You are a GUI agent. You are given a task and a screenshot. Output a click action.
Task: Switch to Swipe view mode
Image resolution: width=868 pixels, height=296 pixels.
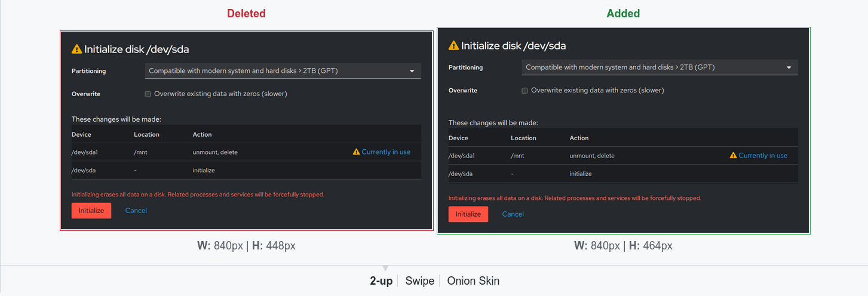click(x=419, y=281)
